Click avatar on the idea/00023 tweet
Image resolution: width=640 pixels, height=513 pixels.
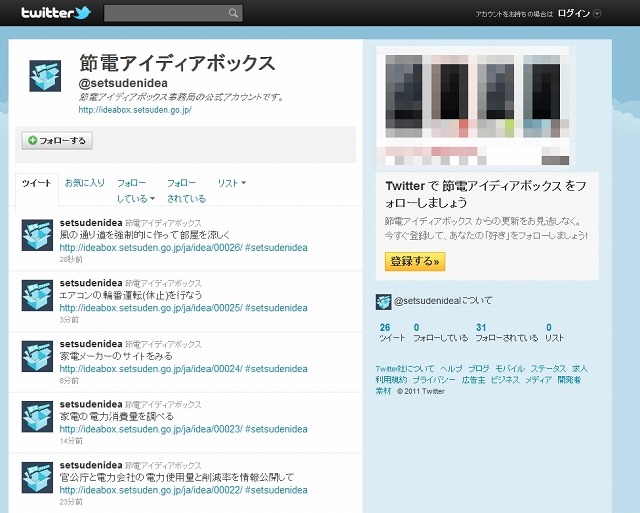(37, 417)
